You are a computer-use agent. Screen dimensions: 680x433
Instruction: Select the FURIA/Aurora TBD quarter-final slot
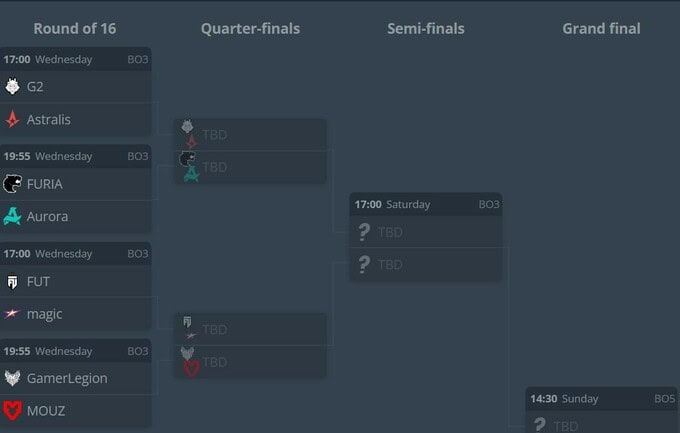point(251,167)
